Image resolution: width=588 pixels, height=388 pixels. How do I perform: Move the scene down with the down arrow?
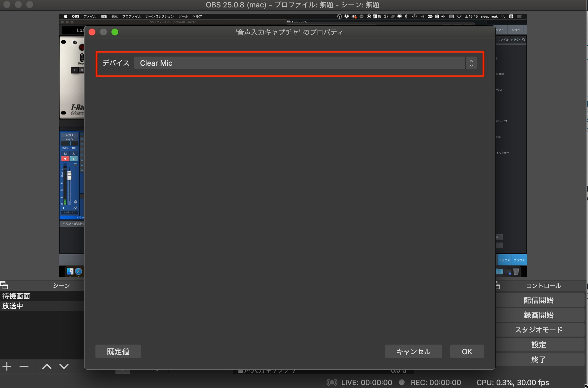click(64, 366)
